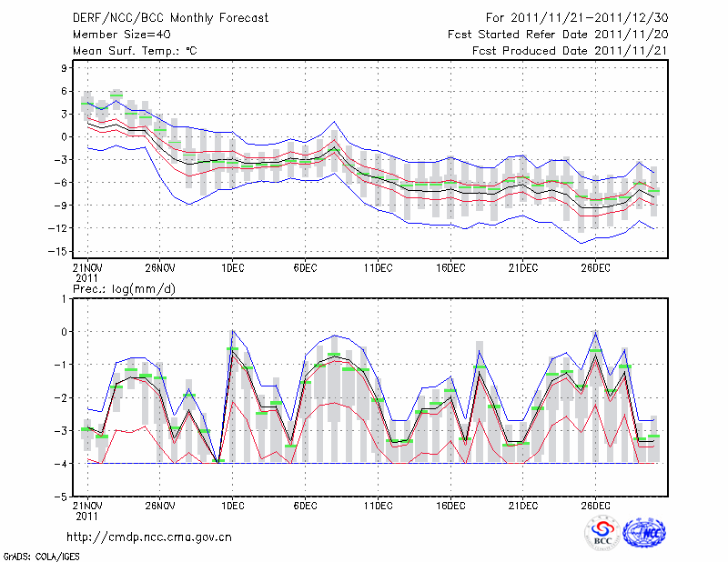Click 21NOV 2011 below the precipitation chart
The image size is (728, 562).
(x=86, y=510)
